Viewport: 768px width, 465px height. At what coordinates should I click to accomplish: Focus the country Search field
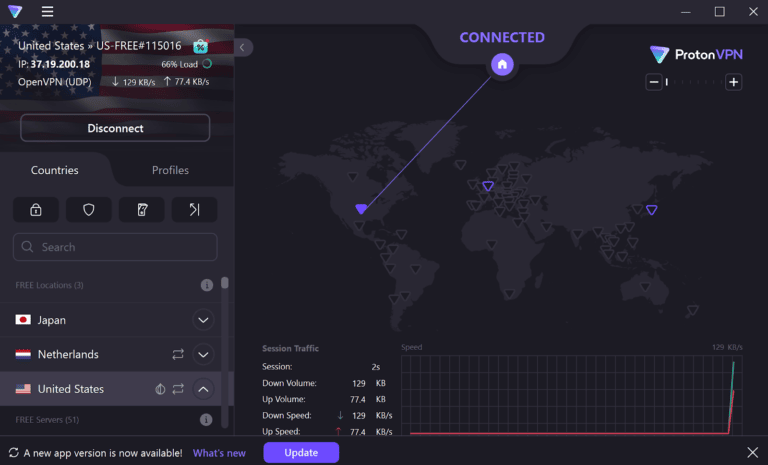(x=115, y=247)
